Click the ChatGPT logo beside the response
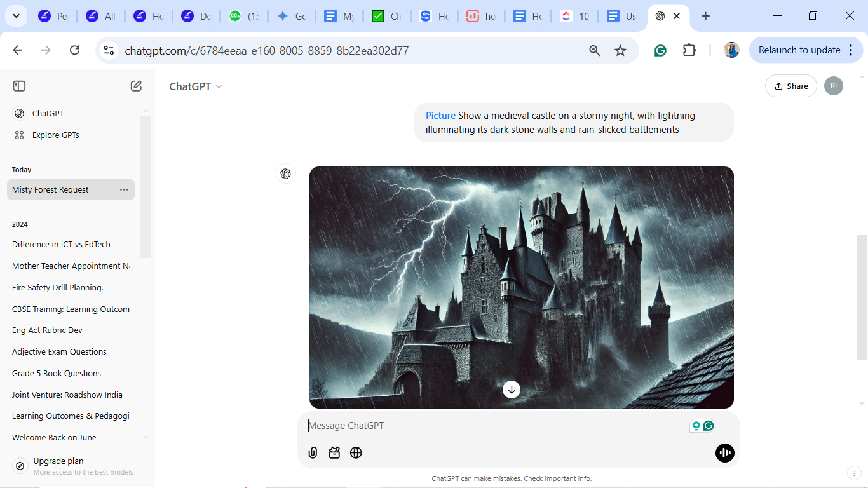Viewport: 868px width, 488px height. point(286,173)
